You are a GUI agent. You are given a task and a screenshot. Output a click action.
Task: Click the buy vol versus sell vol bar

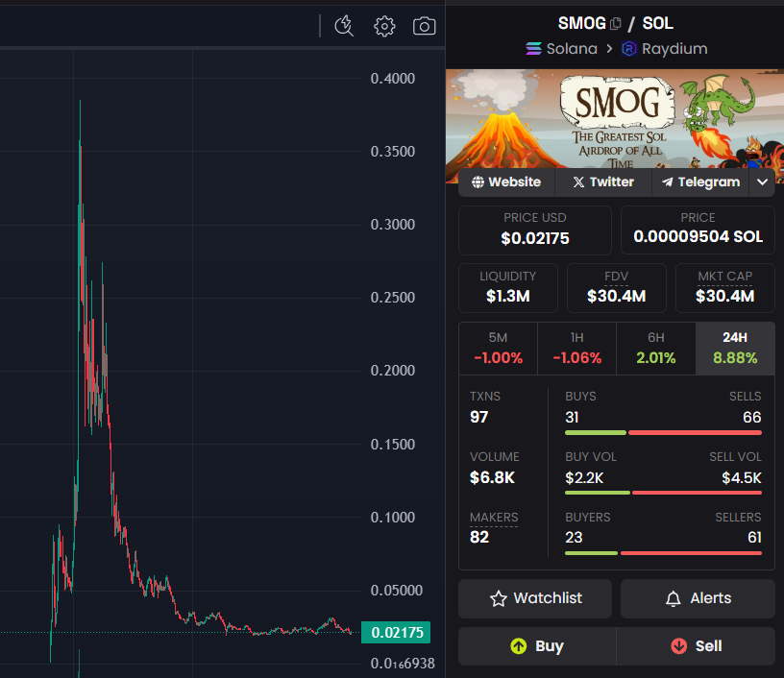(663, 493)
